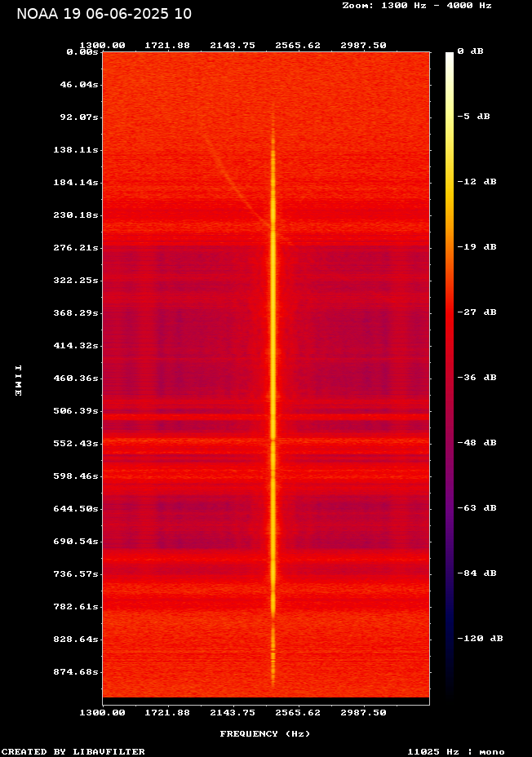Click the bottom axis label 2143.75
Viewport: 532px width, 757px height.
[233, 713]
